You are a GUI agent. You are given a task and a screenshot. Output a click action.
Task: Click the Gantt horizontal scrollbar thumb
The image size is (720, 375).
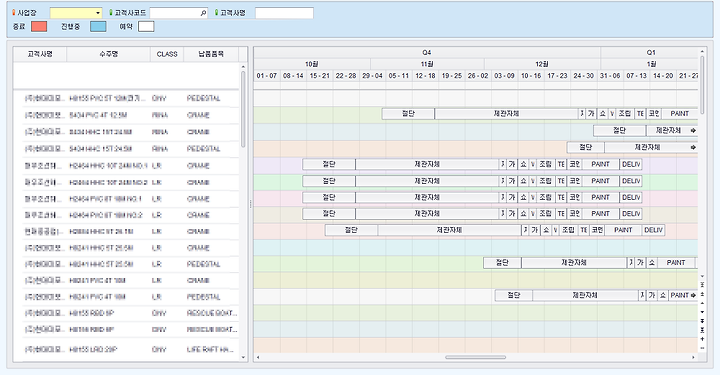click(475, 357)
